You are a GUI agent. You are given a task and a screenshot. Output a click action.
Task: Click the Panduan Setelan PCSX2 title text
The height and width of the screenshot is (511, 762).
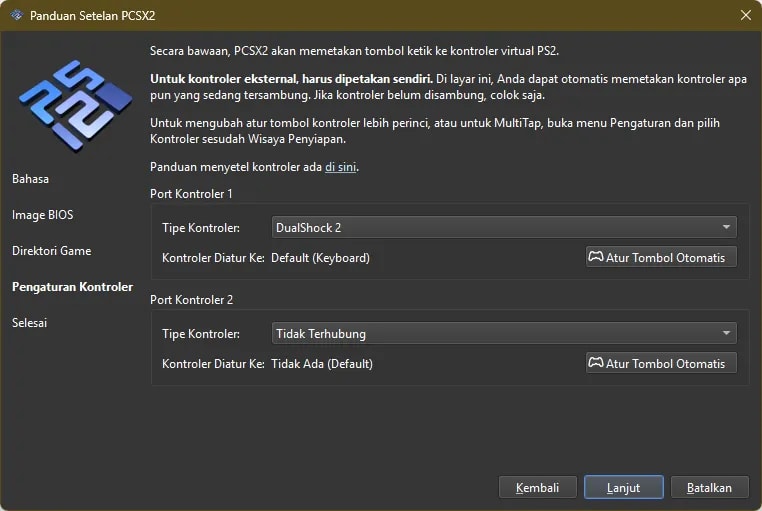click(93, 16)
